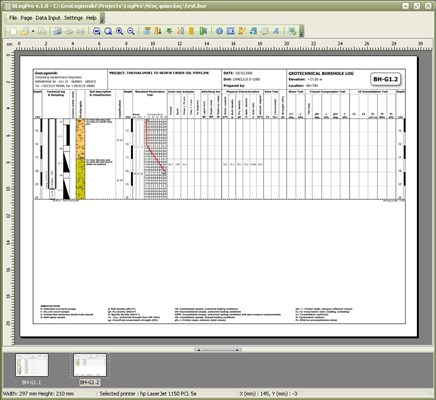Open the Help menu
The image size is (436, 400).
(91, 18)
